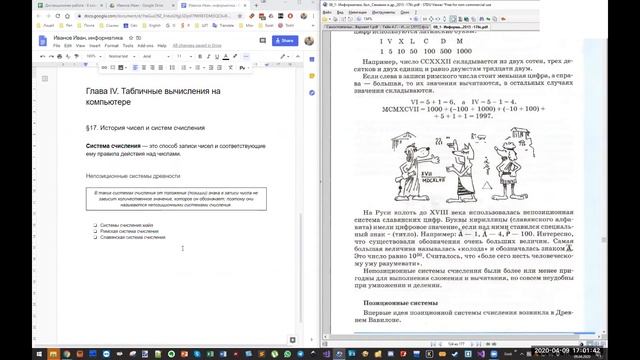
Task: Open the File menu in Google Docs
Action: [57, 46]
